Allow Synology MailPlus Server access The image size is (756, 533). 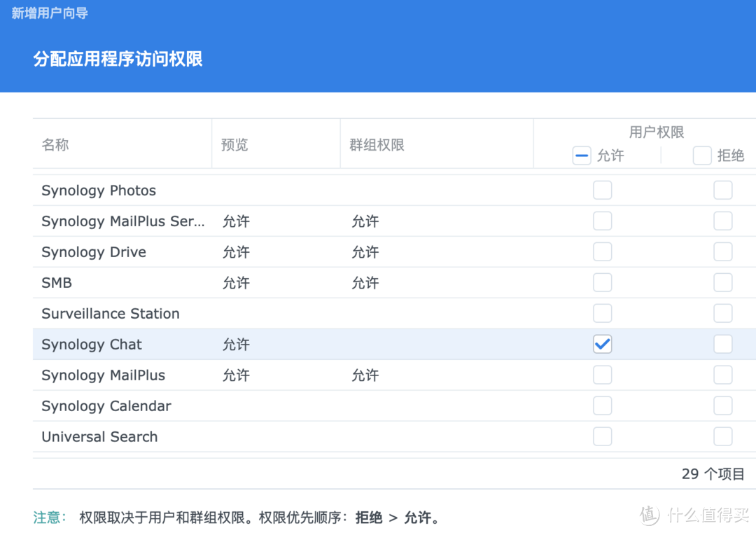602,221
